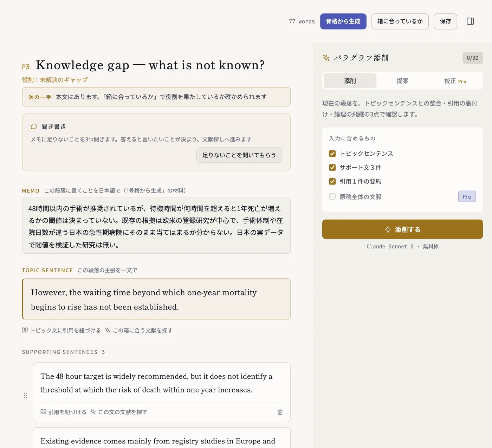Select the 添削 tab

[x=350, y=81]
